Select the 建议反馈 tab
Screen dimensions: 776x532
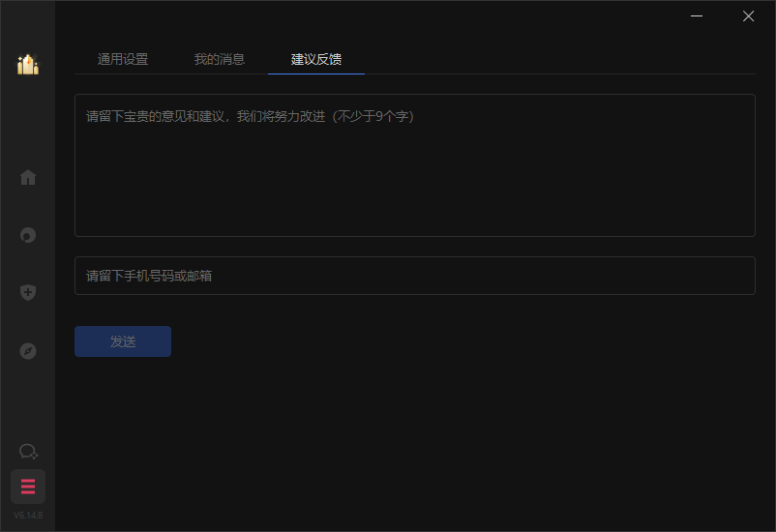[x=316, y=59]
